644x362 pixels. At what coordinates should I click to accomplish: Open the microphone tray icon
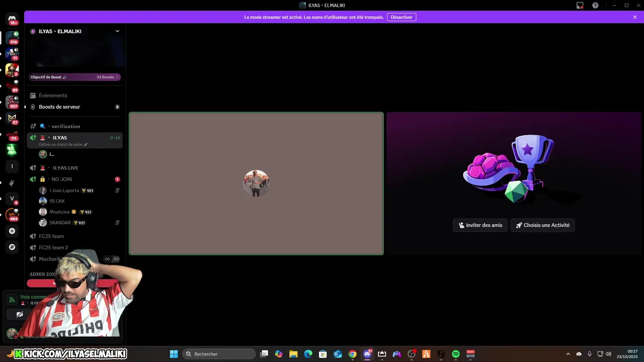(x=590, y=354)
